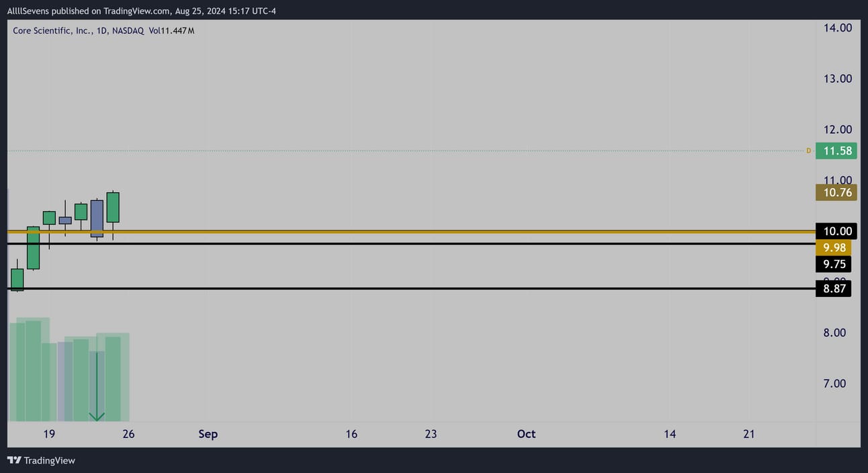
Task: Click the 8.87 price label
Action: click(x=833, y=289)
